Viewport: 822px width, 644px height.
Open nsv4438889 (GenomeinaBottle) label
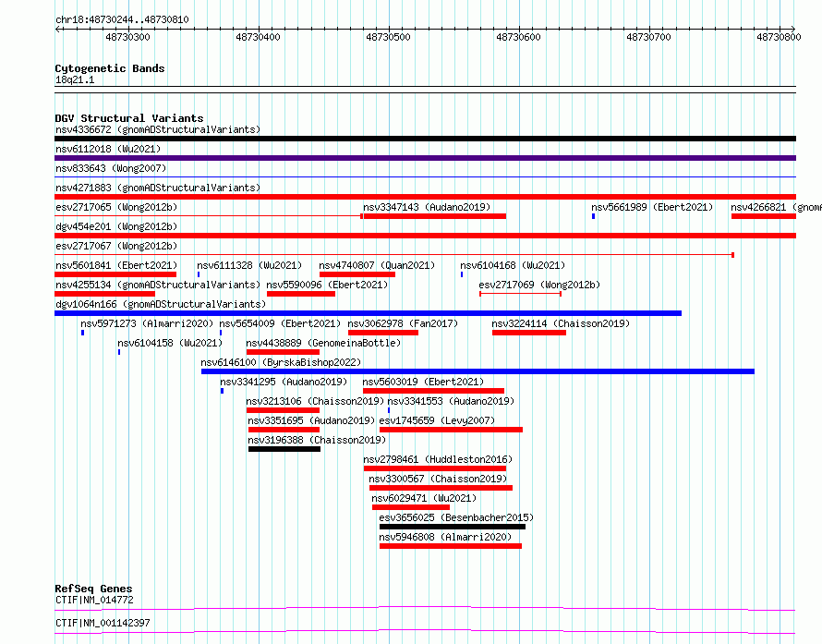(x=323, y=343)
